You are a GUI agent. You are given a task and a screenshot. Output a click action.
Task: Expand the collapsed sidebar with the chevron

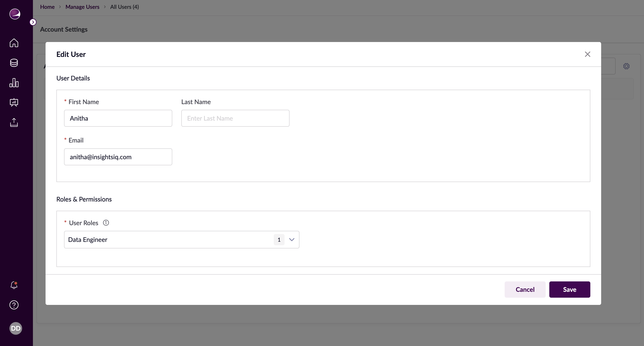pos(33,22)
